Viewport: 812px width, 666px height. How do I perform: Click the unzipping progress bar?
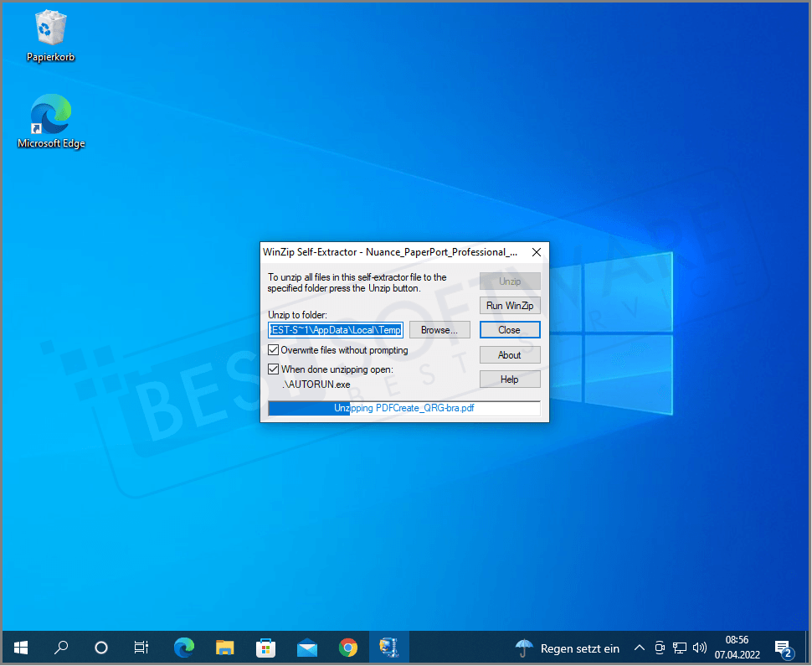click(x=404, y=408)
